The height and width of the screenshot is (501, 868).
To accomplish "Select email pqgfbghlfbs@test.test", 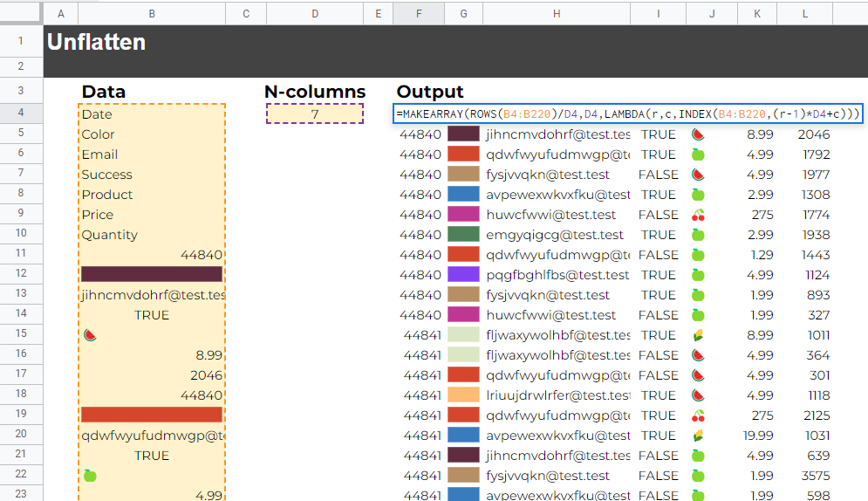I will pos(557,275).
